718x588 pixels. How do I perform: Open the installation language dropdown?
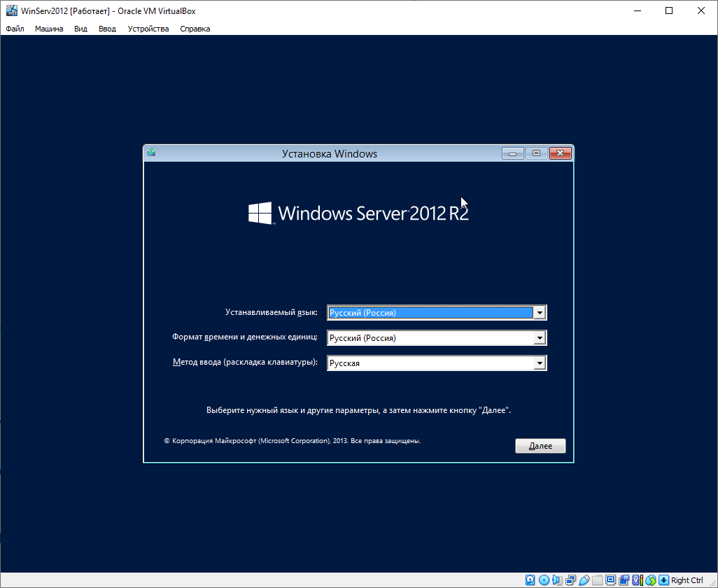437,312
